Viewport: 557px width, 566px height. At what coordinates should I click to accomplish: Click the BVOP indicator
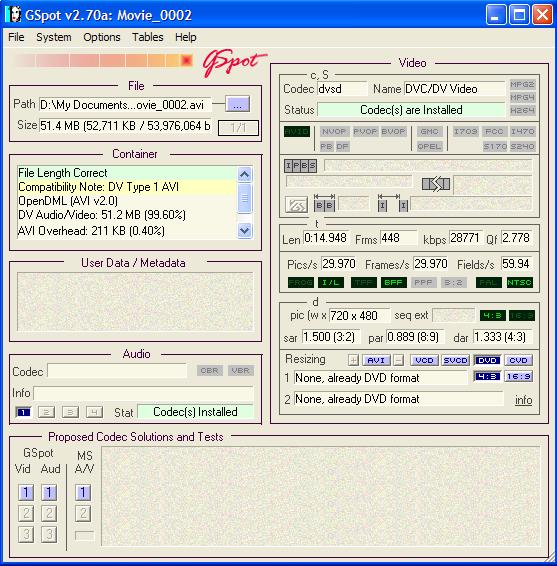tap(393, 131)
